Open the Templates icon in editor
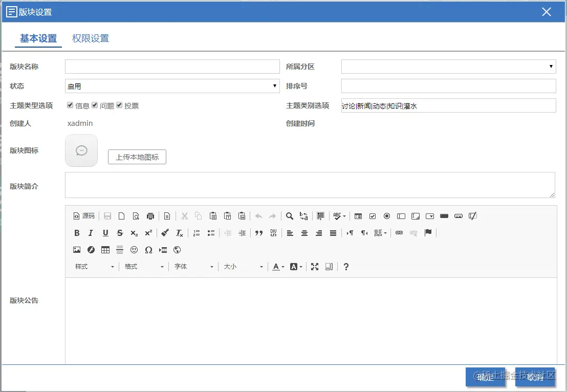 tap(167, 216)
